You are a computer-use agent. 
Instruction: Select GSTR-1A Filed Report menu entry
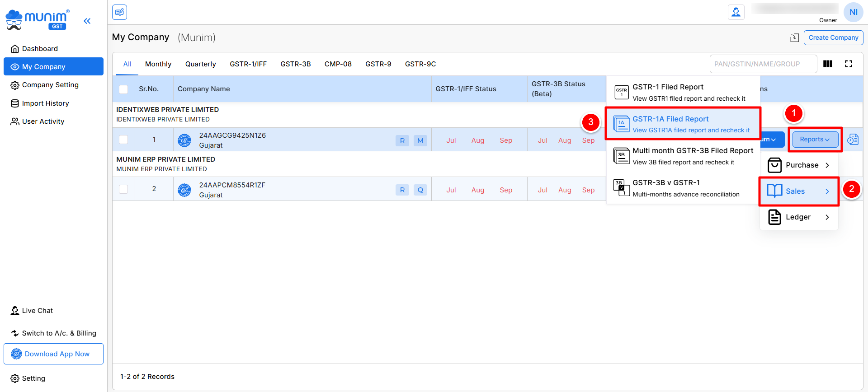683,124
